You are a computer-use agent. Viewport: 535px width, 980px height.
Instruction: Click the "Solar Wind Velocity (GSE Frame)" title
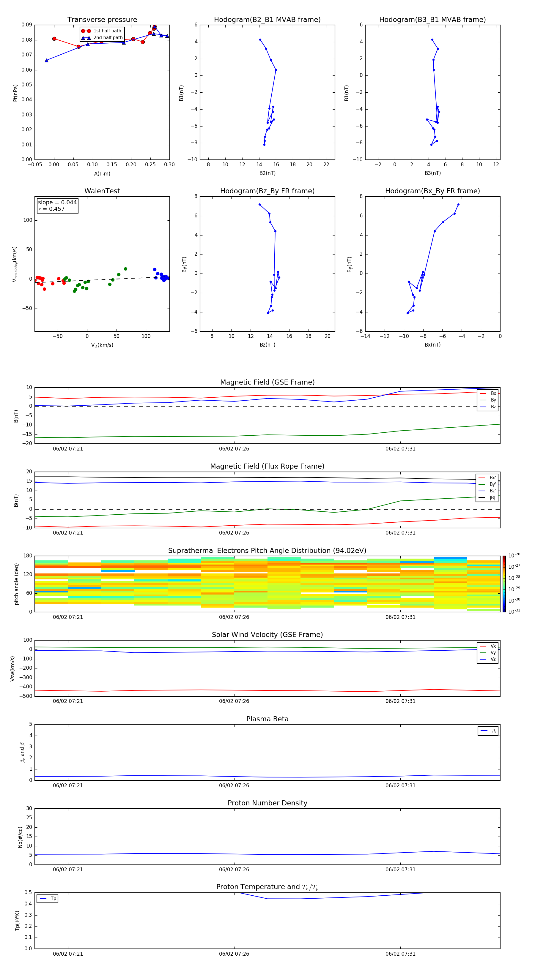(x=267, y=635)
